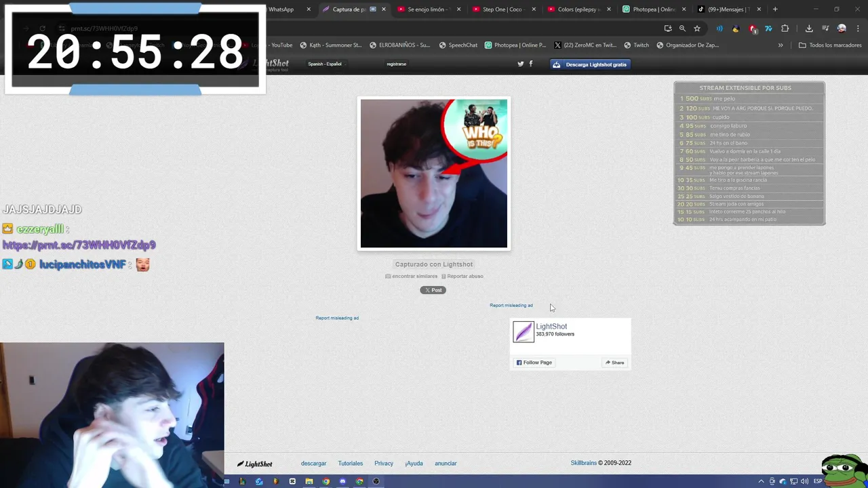Open the Chrome three-dot menu
Viewport: 868px width, 488px height.
(x=857, y=28)
